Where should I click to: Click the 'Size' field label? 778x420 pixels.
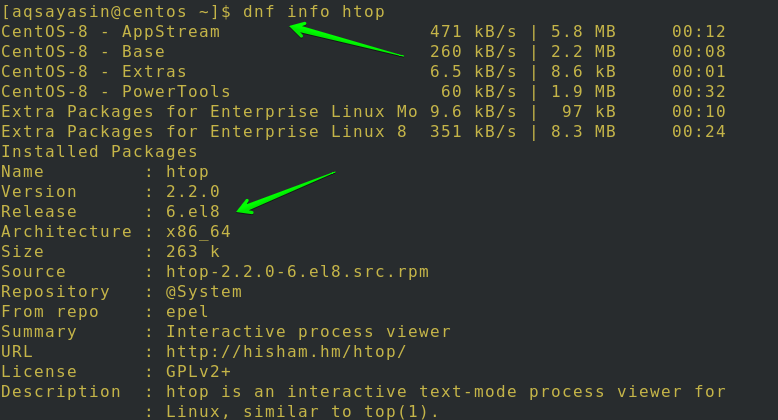click(22, 252)
